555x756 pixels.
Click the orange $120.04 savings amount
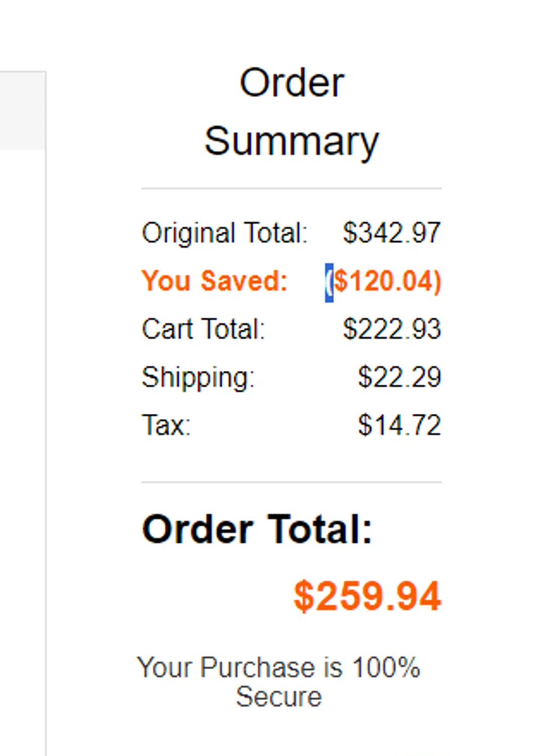tap(387, 281)
